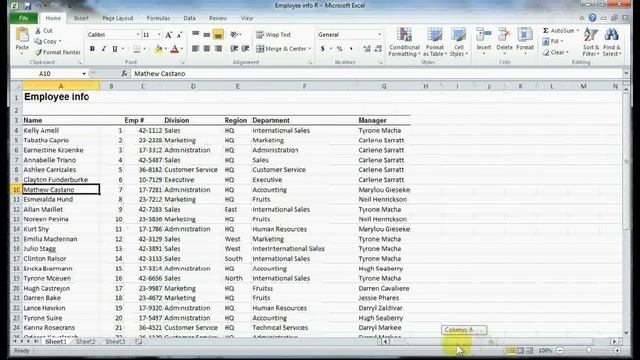Toggle Bold formatting
Viewport: 640px width, 360px height.
[92, 49]
